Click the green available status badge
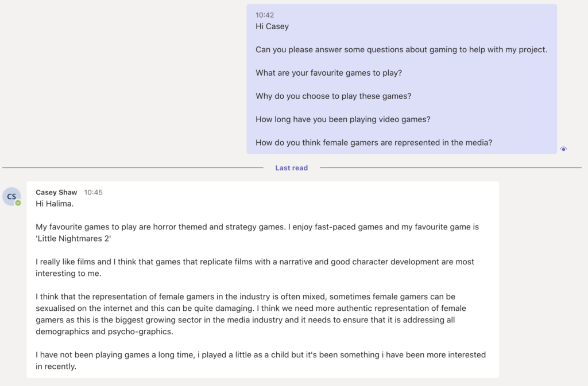Viewport: 588px width, 386px height. (18, 203)
